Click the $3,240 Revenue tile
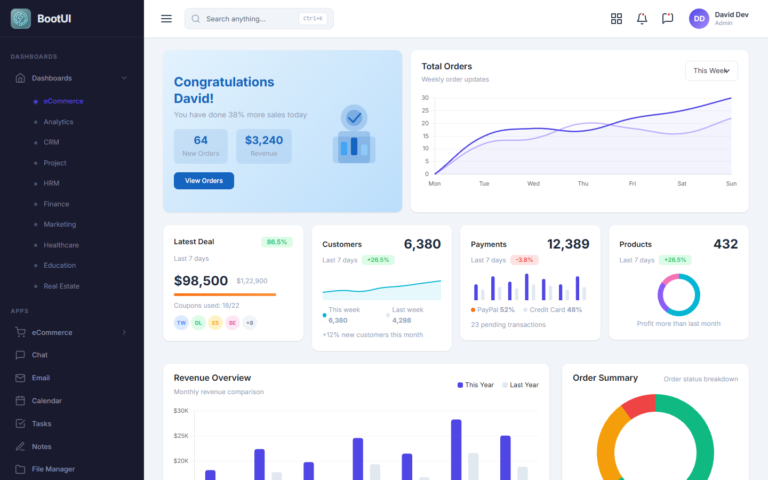Screen dimensions: 768x480 (x=264, y=146)
